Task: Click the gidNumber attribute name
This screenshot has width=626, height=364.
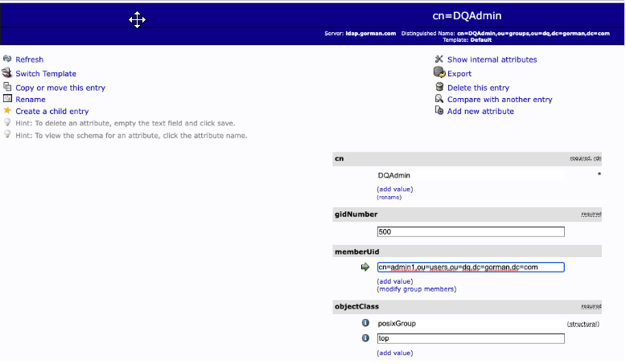Action: pyautogui.click(x=356, y=215)
